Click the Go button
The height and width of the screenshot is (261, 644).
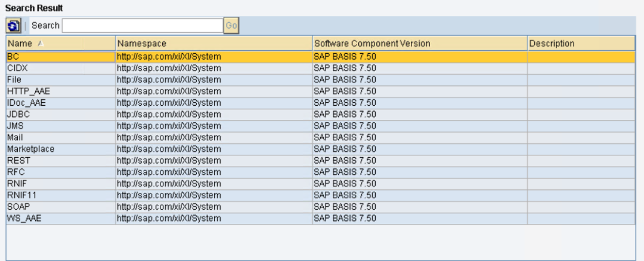pyautogui.click(x=231, y=26)
